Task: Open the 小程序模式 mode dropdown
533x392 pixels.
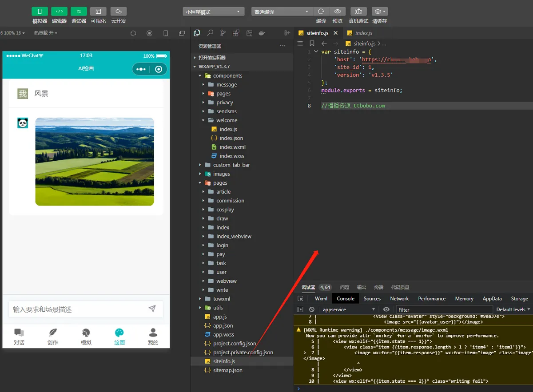Action: [x=214, y=12]
